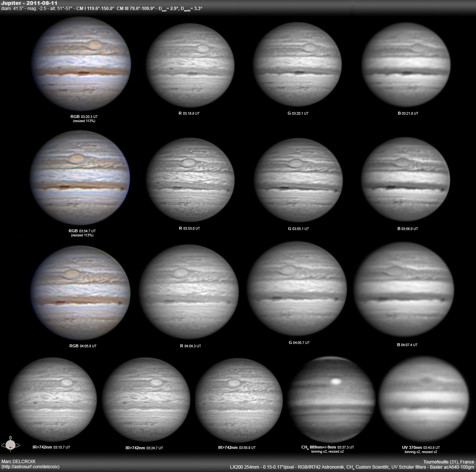Screen dimensions: 476x472
Task: Select the B 04:07.4 UT Jupiter image
Action: [404, 289]
